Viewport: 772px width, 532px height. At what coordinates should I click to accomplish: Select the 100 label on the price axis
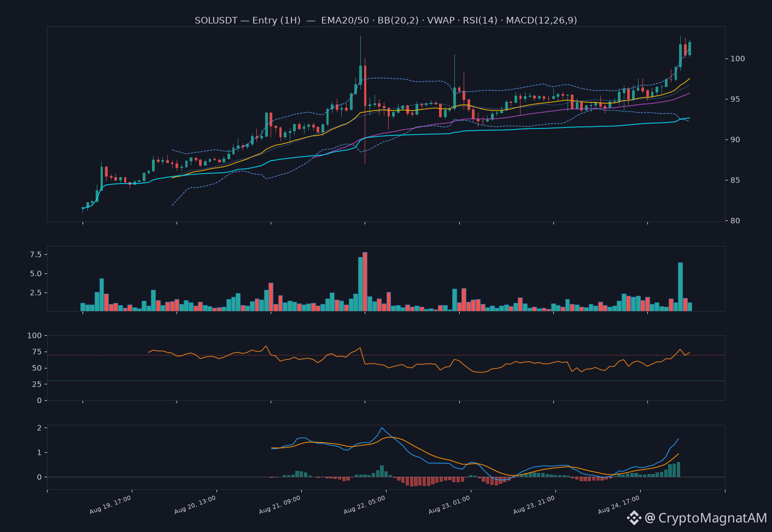(738, 59)
